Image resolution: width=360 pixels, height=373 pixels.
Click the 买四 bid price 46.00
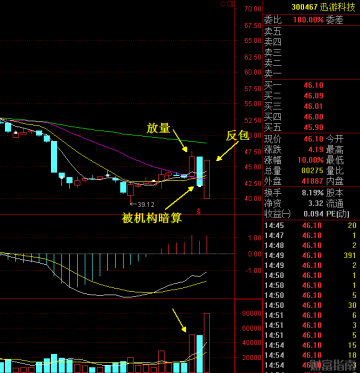pyautogui.click(x=313, y=117)
